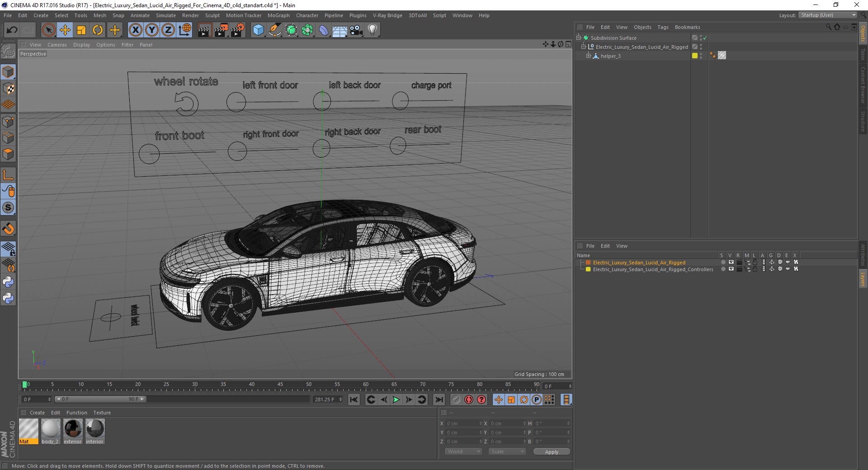Activate the Scale tool in top toolbar
The height and width of the screenshot is (470, 868).
click(x=81, y=30)
